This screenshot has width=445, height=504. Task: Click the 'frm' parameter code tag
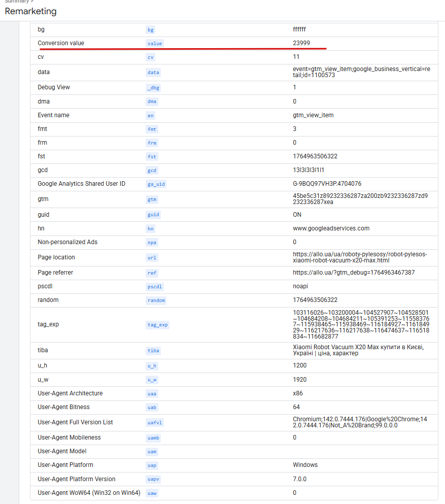[152, 143]
